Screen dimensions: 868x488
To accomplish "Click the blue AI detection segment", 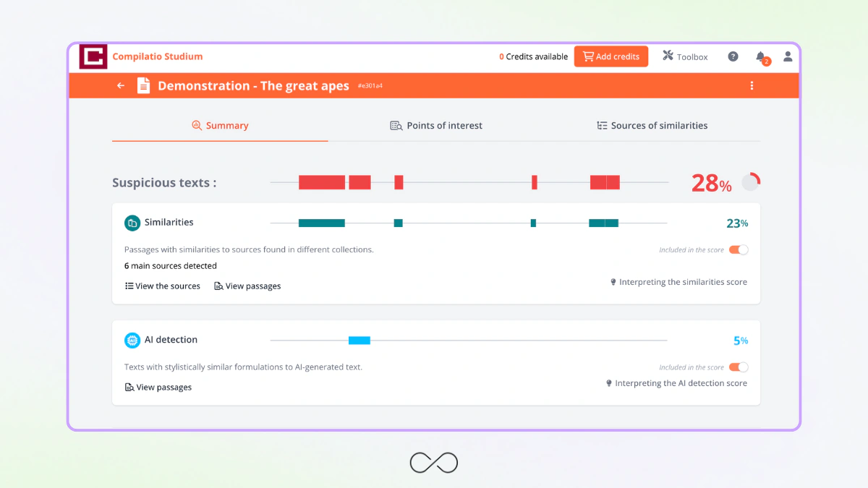I will 359,340.
